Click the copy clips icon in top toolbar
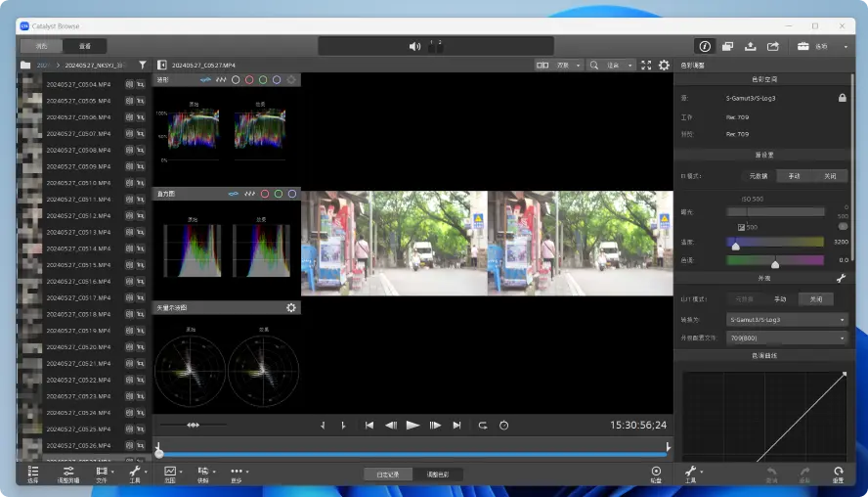868x497 pixels. click(x=727, y=47)
